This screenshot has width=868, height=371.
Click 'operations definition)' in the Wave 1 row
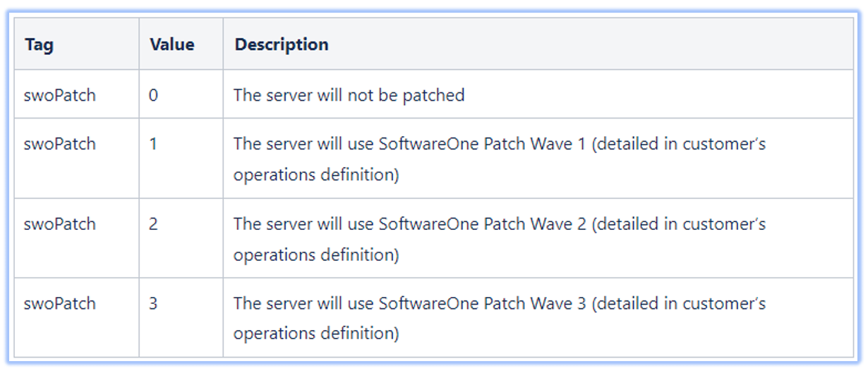click(x=316, y=175)
